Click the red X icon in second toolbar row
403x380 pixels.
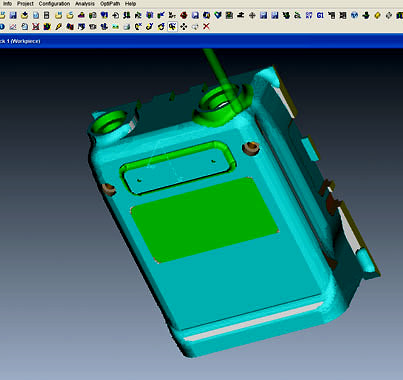[x=206, y=26]
